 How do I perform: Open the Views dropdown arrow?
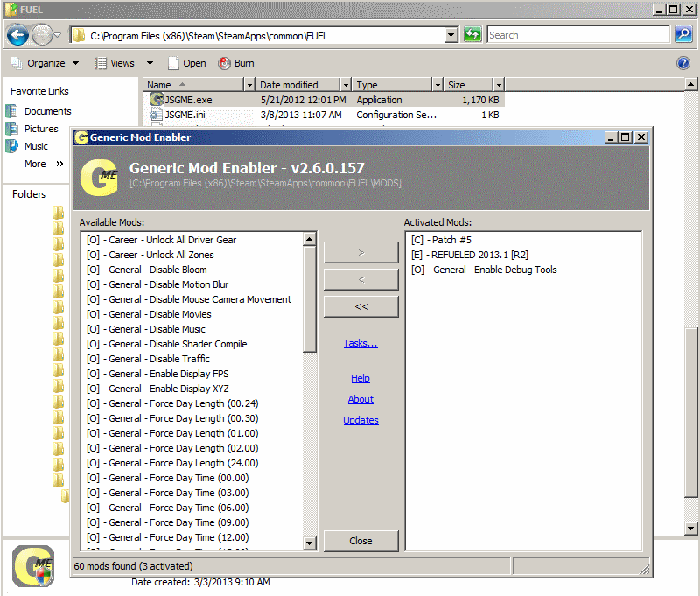[150, 63]
